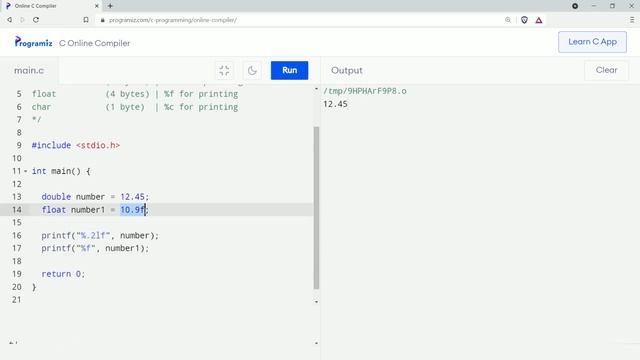Screen dimensions: 640x360
Task: Click line number 14 in gutter
Action: point(17,209)
